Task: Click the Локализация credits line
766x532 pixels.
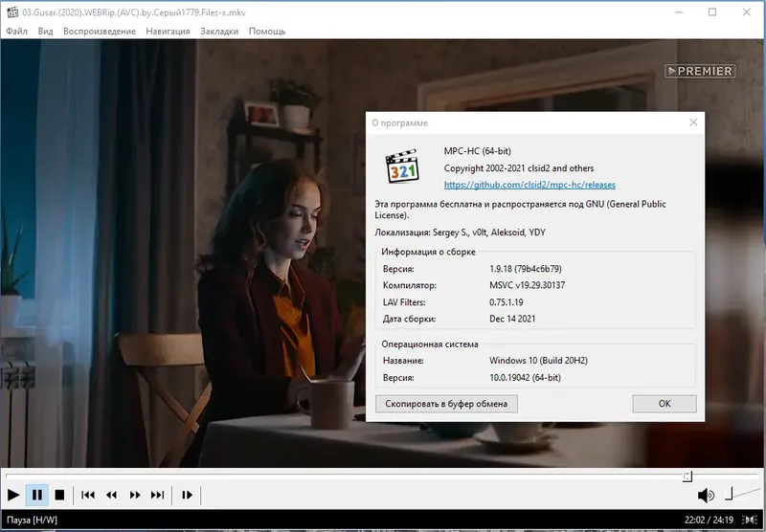Action: coord(460,233)
